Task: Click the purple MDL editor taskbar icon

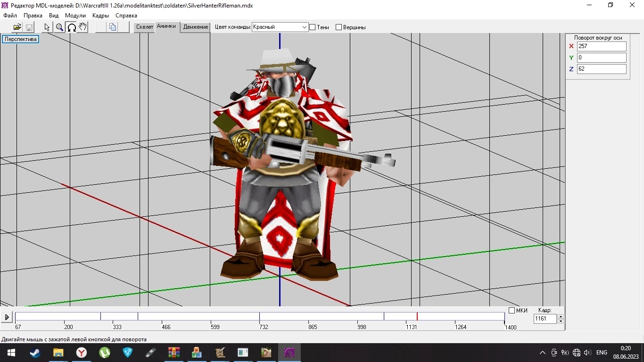Action: (x=289, y=353)
